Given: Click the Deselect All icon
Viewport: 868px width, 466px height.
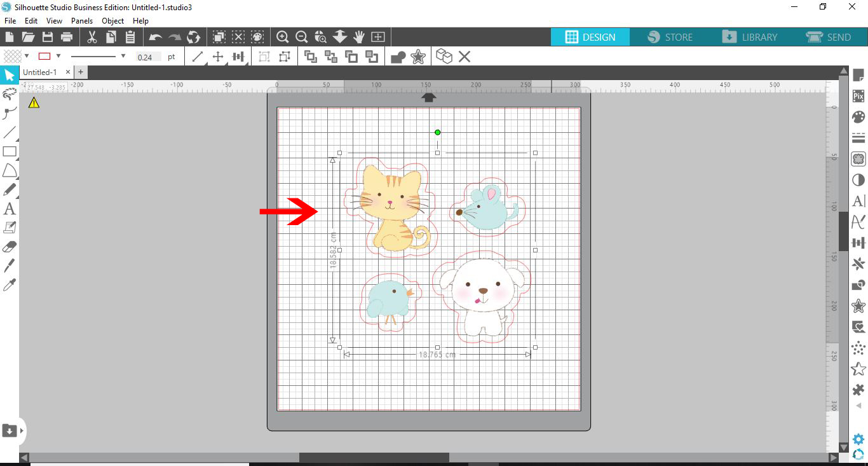Looking at the screenshot, I should pyautogui.click(x=238, y=37).
